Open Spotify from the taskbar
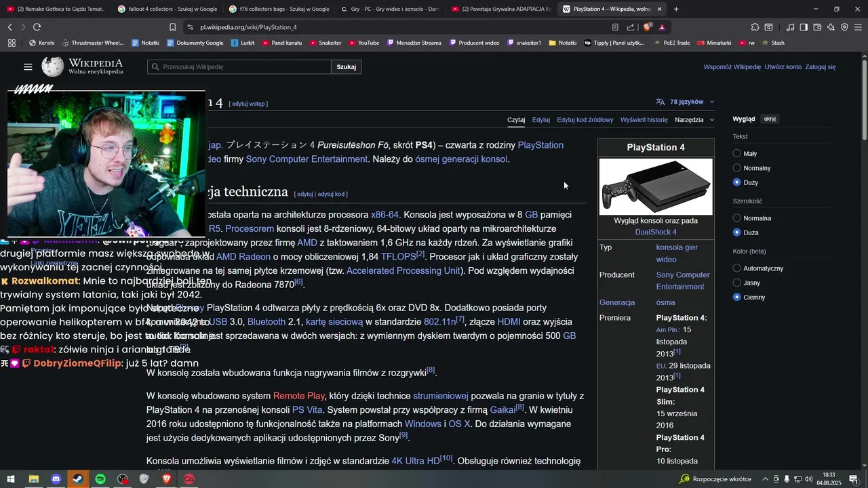 coord(100,479)
